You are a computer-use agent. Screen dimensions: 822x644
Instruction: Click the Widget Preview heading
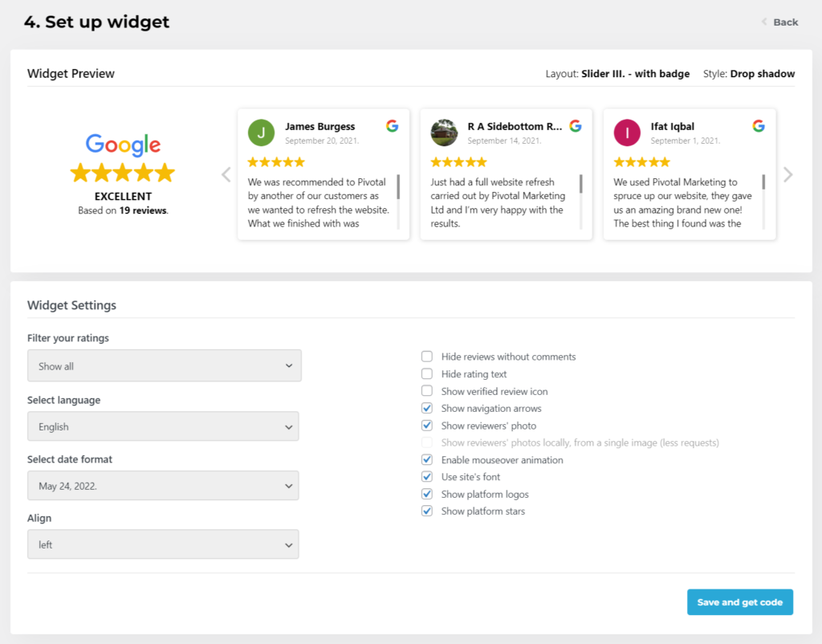(71, 73)
